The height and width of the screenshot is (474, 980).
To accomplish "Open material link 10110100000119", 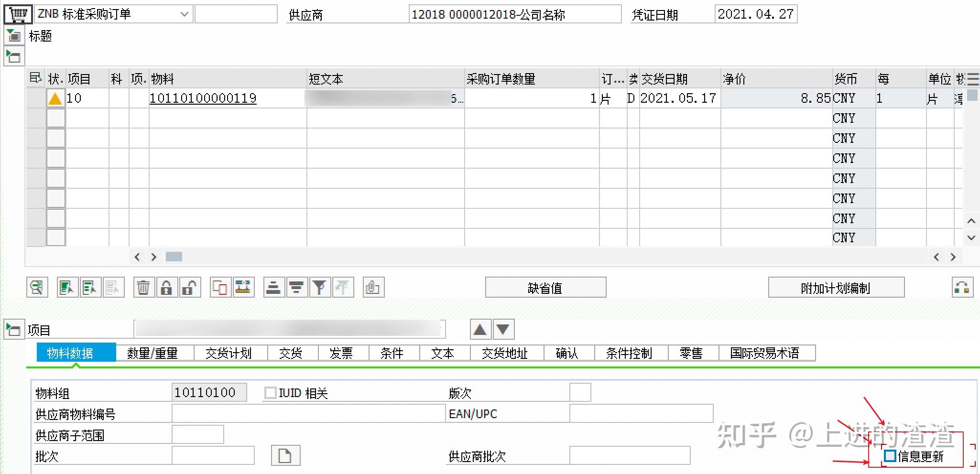I will pyautogui.click(x=202, y=98).
